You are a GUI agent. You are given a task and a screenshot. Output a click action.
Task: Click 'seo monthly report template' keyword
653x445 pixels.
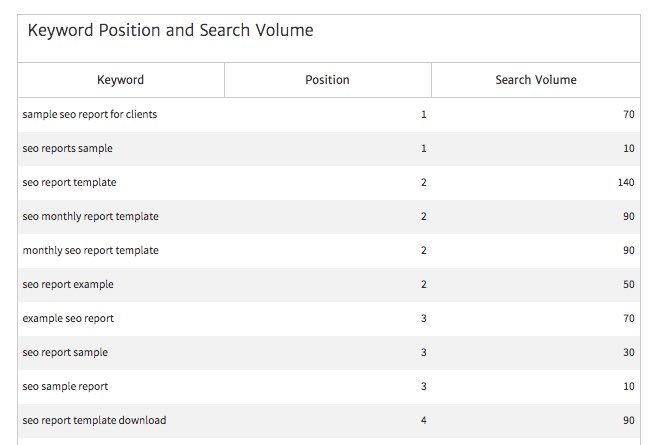click(90, 216)
